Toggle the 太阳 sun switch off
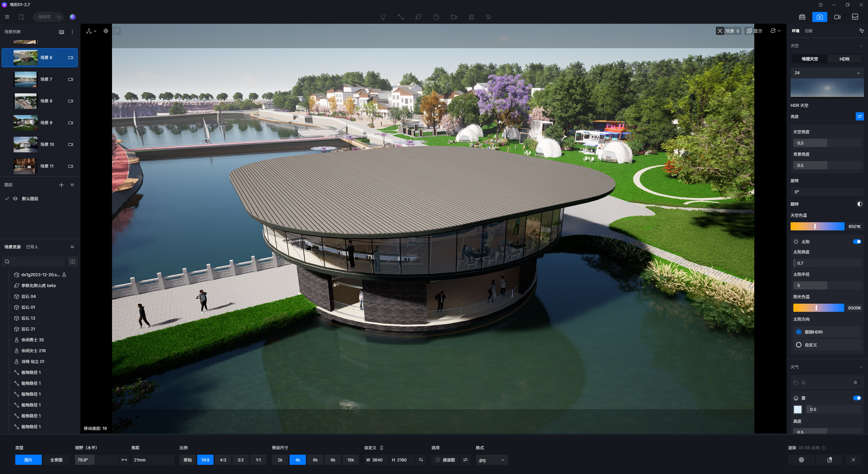This screenshot has width=868, height=474. click(857, 242)
